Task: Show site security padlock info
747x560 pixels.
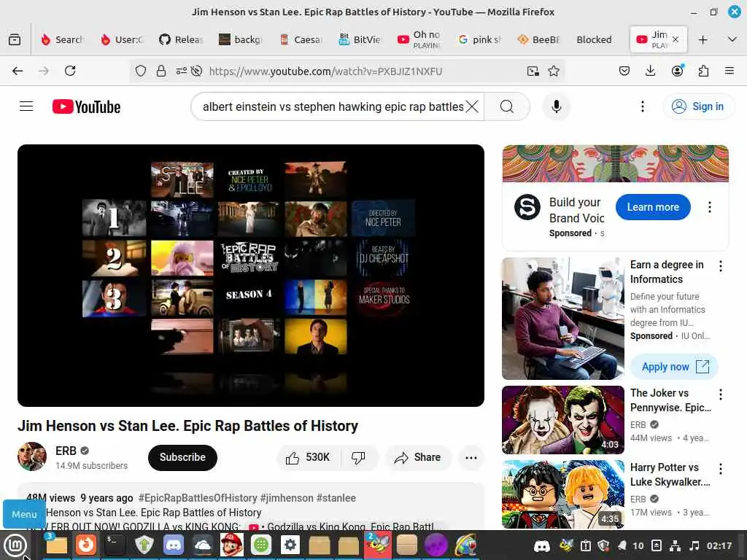Action: (161, 71)
